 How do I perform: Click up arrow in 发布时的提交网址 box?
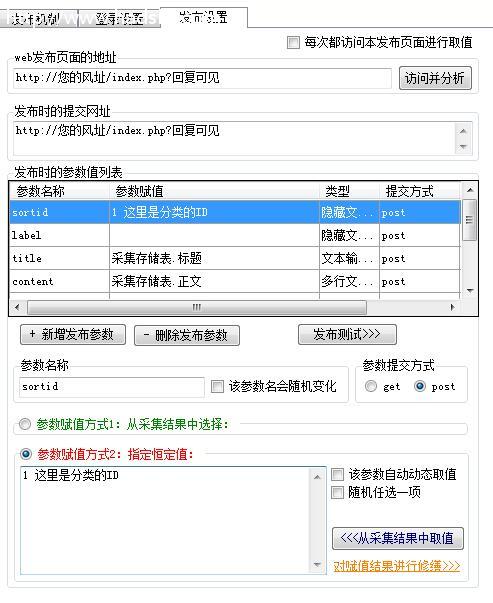click(463, 131)
